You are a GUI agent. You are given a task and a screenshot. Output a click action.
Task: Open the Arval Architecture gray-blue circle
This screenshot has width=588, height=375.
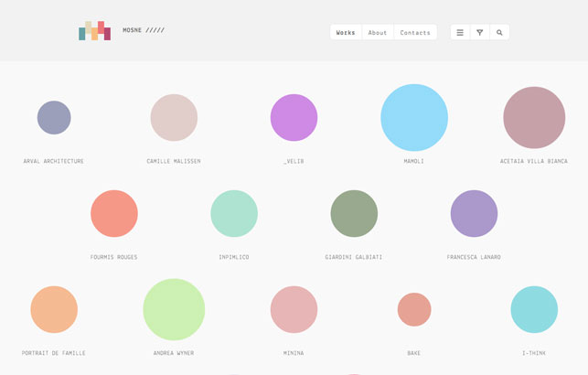54,117
